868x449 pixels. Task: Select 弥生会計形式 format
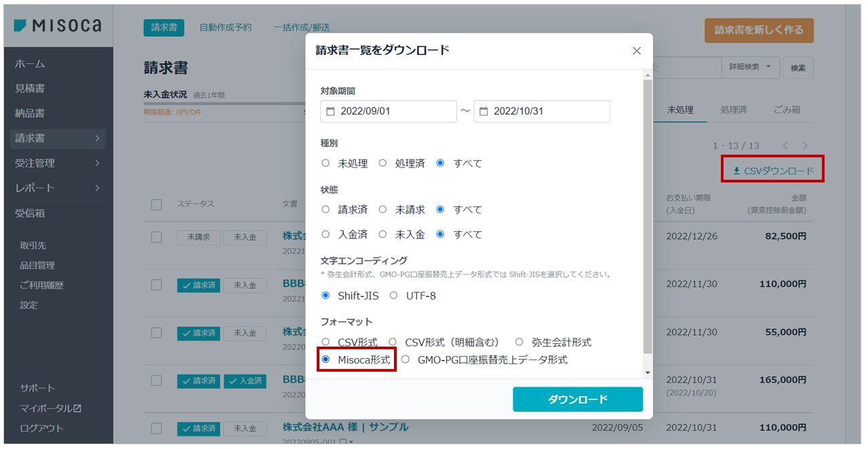tap(519, 342)
